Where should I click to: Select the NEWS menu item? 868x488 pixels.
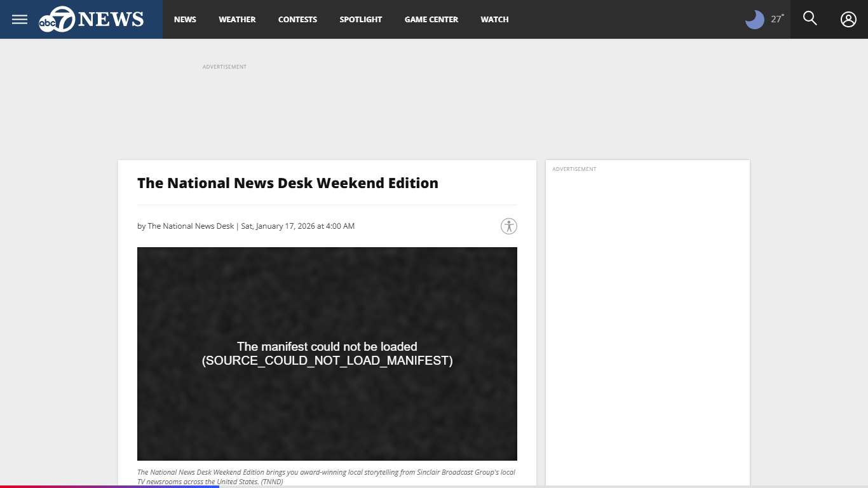click(x=185, y=20)
